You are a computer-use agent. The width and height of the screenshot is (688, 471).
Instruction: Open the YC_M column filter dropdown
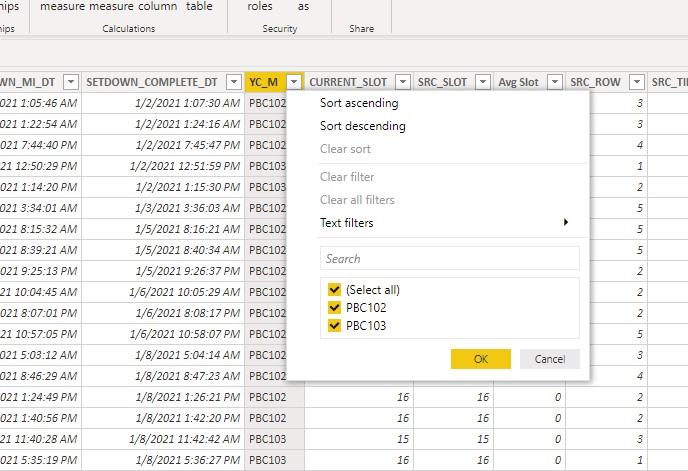click(294, 82)
